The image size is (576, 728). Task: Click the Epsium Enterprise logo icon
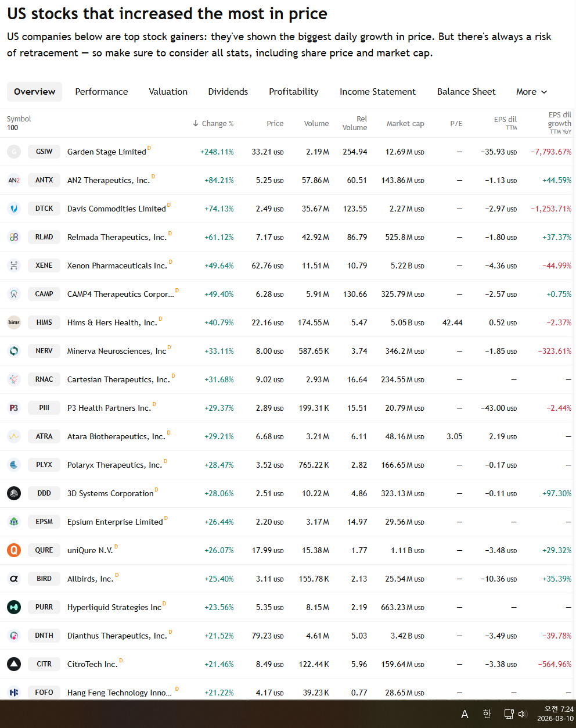(14, 522)
